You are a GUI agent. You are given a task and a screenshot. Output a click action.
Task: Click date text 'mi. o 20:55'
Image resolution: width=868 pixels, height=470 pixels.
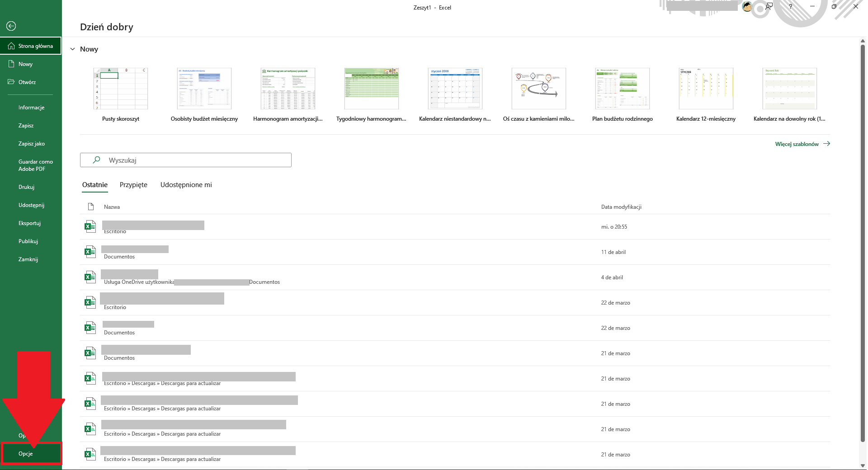click(614, 227)
